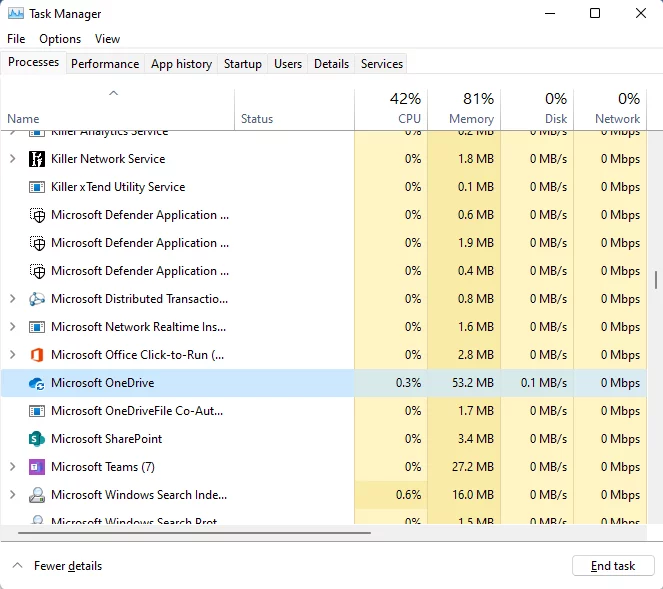The width and height of the screenshot is (663, 589).
Task: Select the Microsoft SharePoint row
Action: 324,439
